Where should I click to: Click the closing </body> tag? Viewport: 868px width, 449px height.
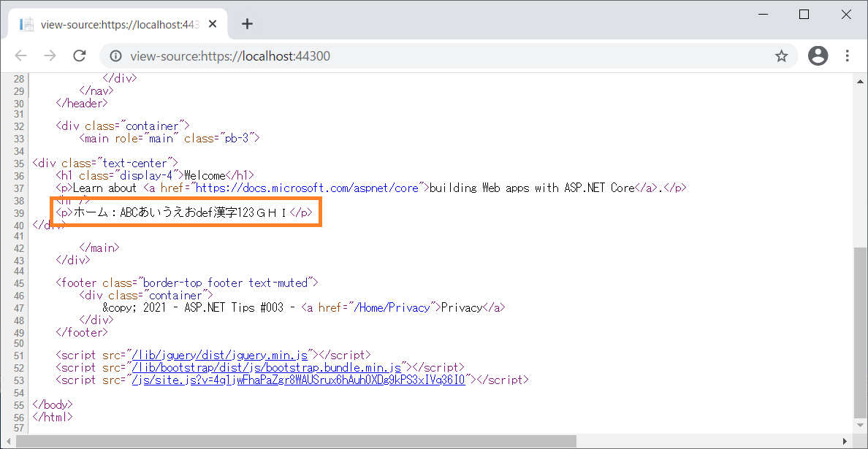(53, 404)
